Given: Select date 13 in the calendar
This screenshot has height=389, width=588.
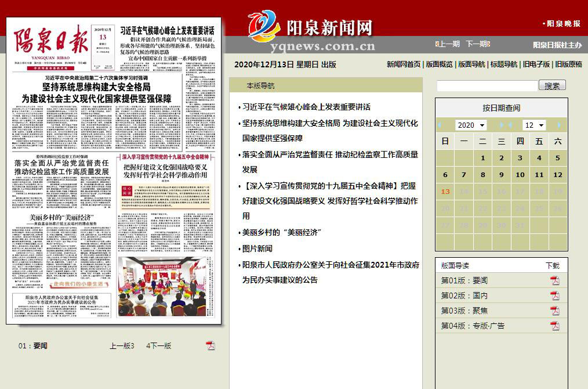Looking at the screenshot, I should [x=445, y=192].
